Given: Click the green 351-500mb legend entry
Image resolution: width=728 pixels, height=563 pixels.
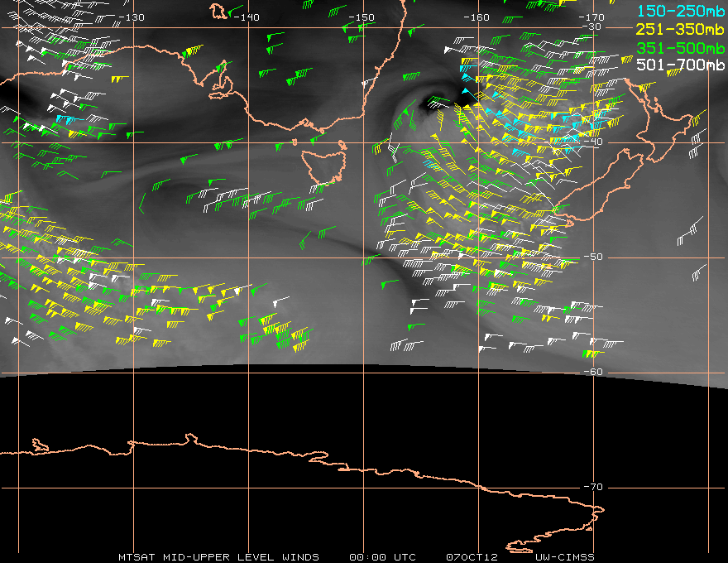Looking at the screenshot, I should [680, 47].
